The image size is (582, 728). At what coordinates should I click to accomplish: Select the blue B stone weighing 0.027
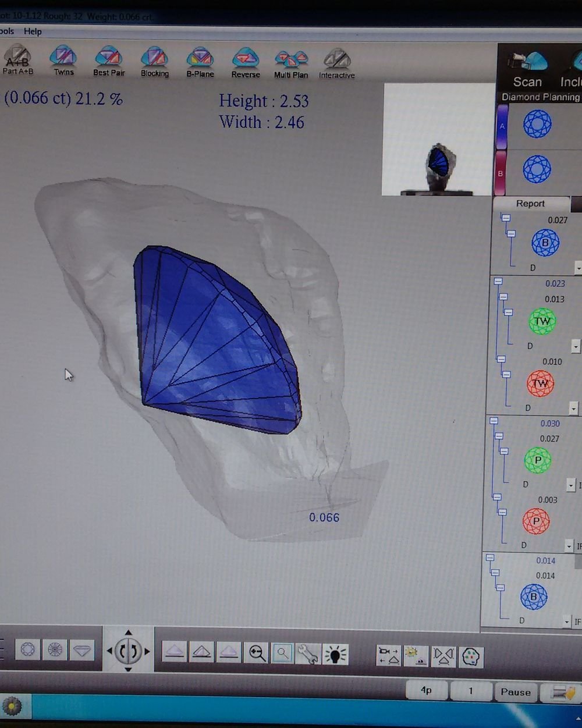click(545, 243)
